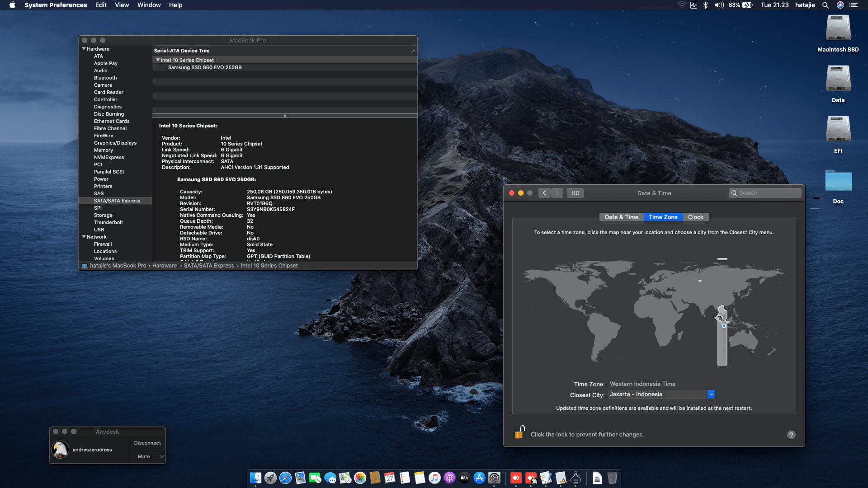868x488 pixels.
Task: Open Podcasts from the dock
Action: (449, 478)
